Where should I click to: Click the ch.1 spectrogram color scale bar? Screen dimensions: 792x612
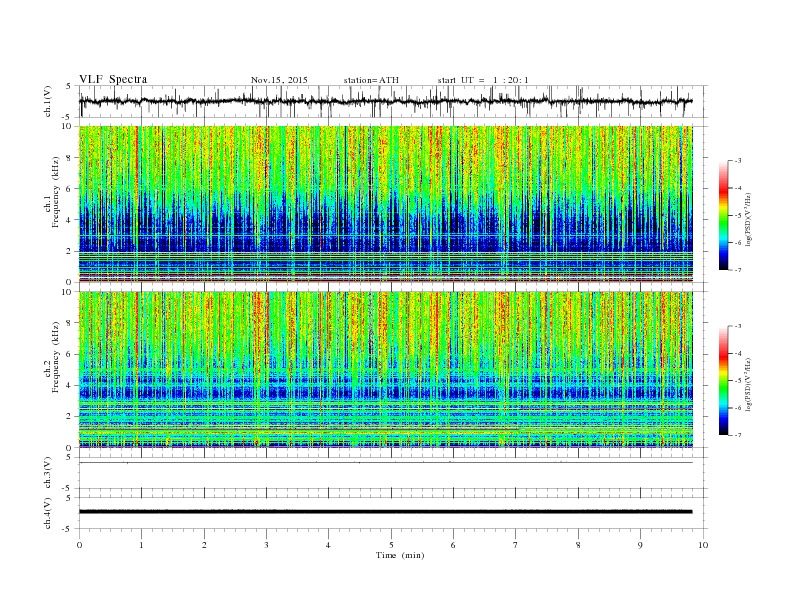click(723, 215)
